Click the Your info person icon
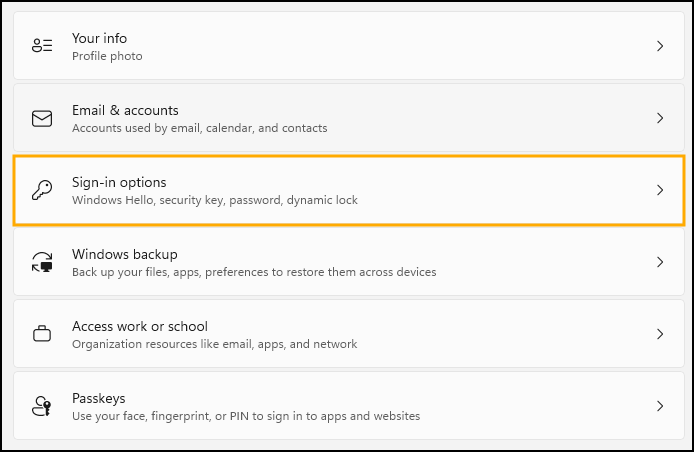694x452 pixels. tap(42, 46)
